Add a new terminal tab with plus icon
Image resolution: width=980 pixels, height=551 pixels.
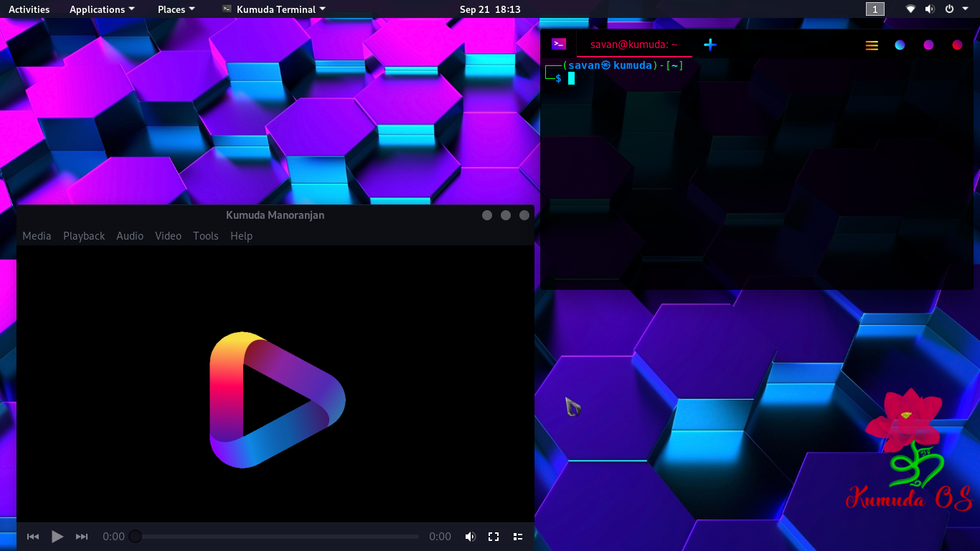710,44
